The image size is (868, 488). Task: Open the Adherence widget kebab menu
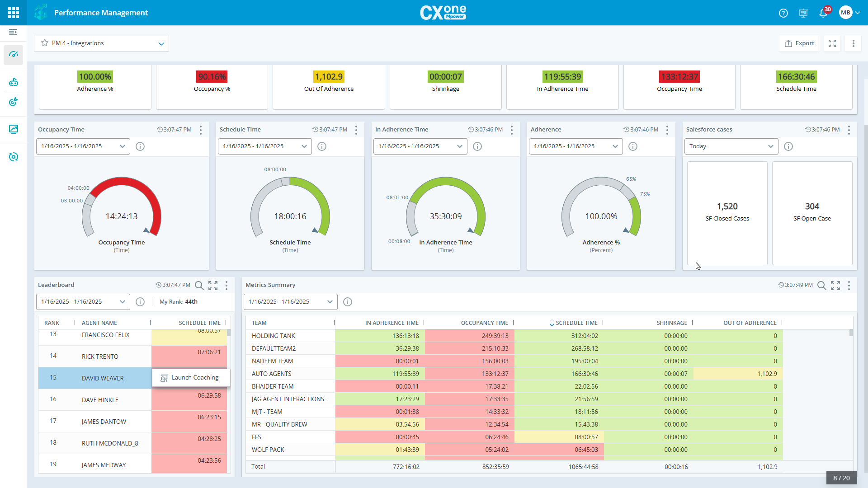(667, 130)
